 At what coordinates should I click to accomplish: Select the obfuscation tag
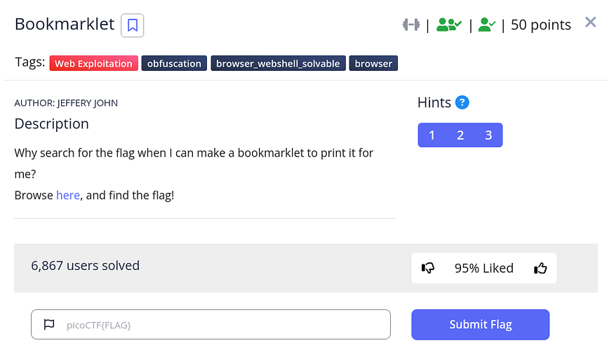click(174, 64)
